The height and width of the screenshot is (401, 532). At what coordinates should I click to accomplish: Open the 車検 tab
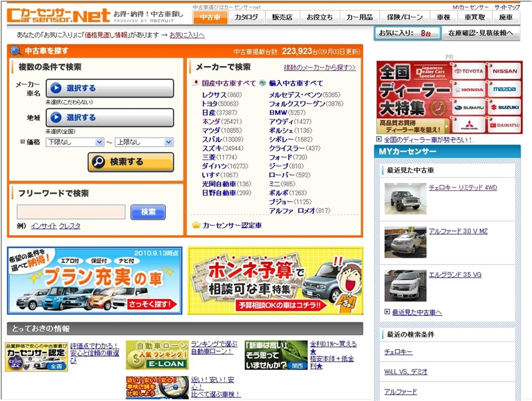click(x=443, y=18)
